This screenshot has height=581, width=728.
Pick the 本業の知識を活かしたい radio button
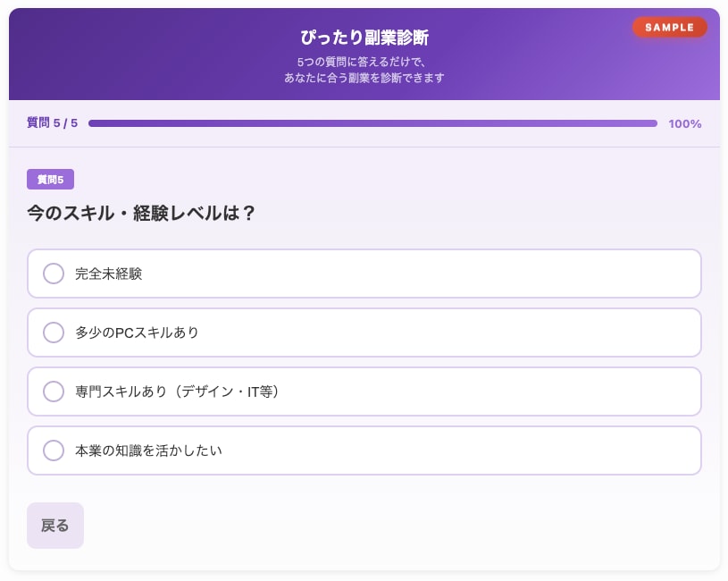point(54,450)
